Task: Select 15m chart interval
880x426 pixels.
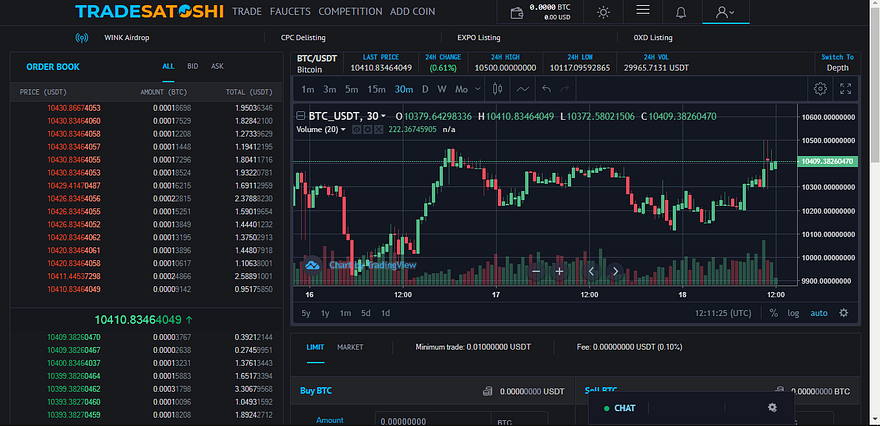Action: tap(377, 89)
